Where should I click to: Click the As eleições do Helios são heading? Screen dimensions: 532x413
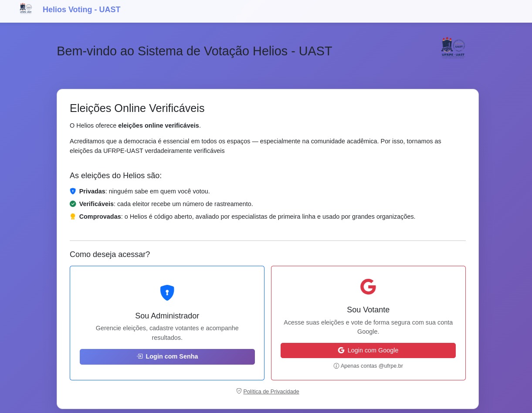115,176
